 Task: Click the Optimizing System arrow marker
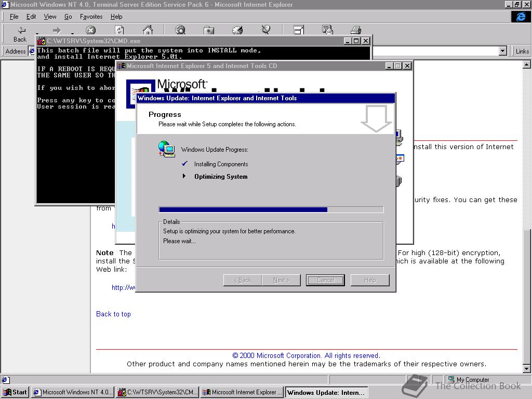[184, 176]
